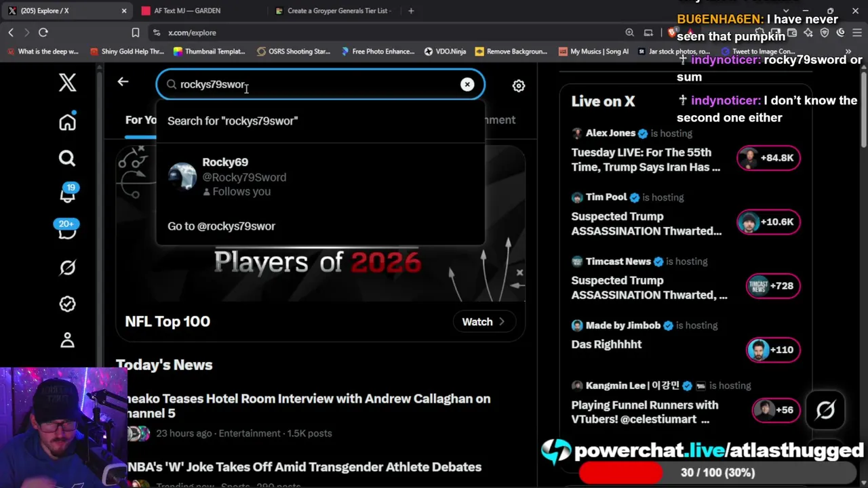The image size is (868, 488).
Task: Click the +84.8K listeners pill
Action: click(x=768, y=158)
